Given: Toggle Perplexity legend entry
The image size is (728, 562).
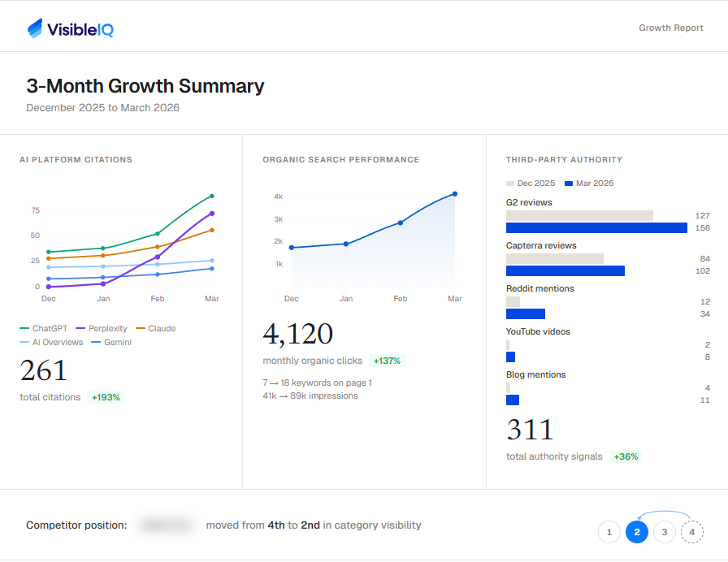Looking at the screenshot, I should click(x=102, y=328).
